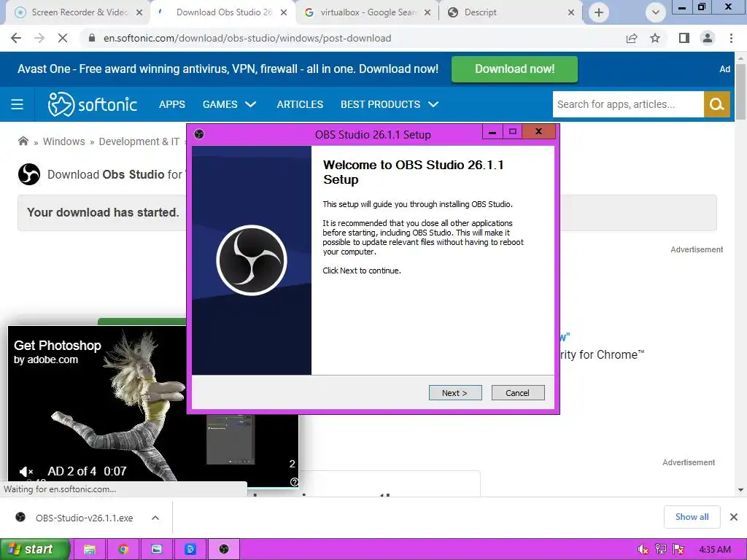Viewport: 747px width, 560px height.
Task: Click the action center flag tray icon
Action: (x=679, y=549)
